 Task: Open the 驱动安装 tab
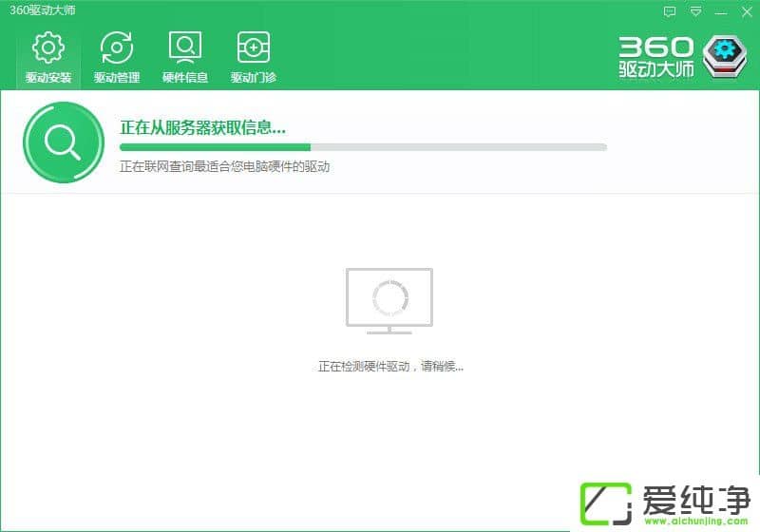click(48, 57)
